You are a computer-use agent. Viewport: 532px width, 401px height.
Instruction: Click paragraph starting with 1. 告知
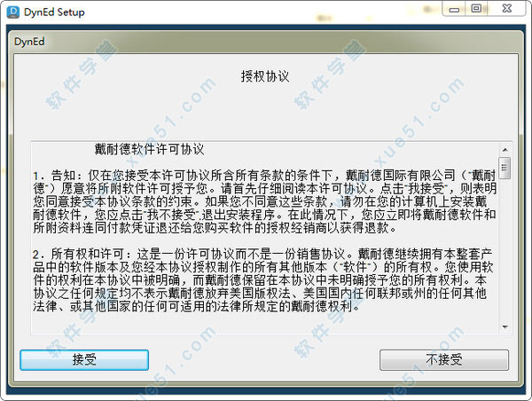(x=264, y=201)
